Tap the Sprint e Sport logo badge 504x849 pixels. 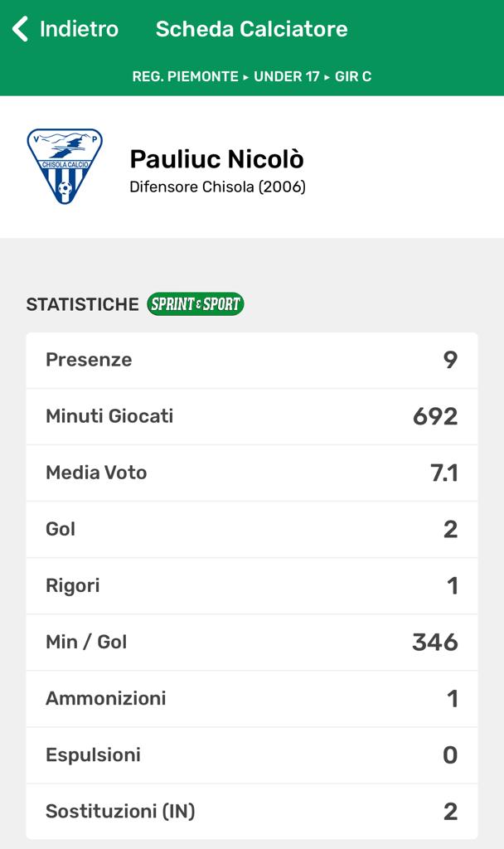(196, 304)
